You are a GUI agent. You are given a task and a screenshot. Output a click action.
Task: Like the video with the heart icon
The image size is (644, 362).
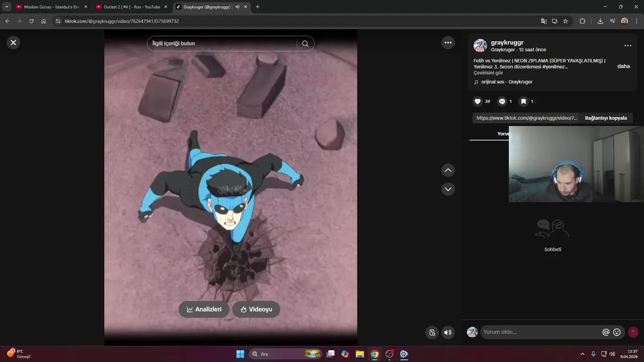tap(477, 102)
